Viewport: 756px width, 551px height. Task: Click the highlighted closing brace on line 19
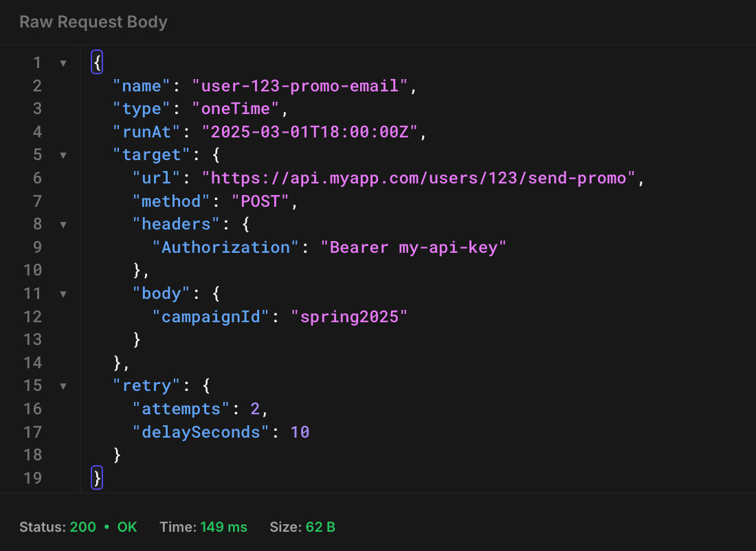point(97,477)
